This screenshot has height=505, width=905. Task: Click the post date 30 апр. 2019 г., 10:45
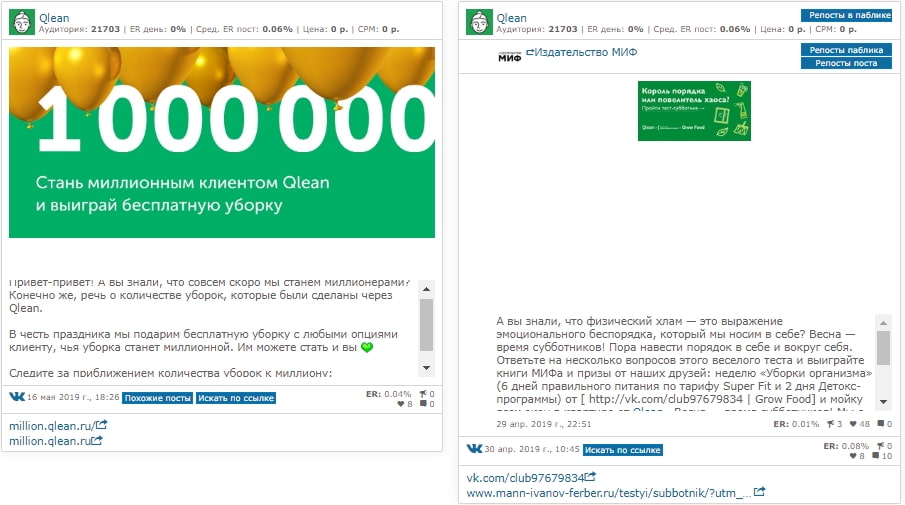(532, 448)
